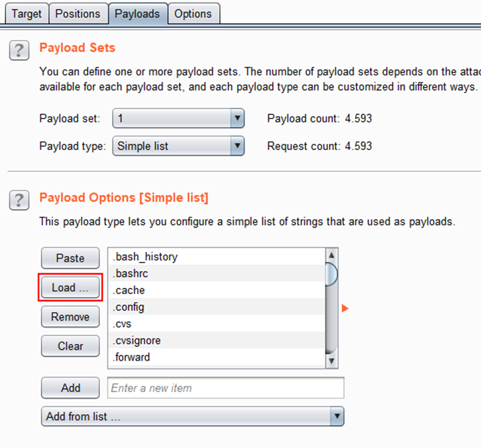Open the Positions tab
The width and height of the screenshot is (481, 448).
pos(78,13)
